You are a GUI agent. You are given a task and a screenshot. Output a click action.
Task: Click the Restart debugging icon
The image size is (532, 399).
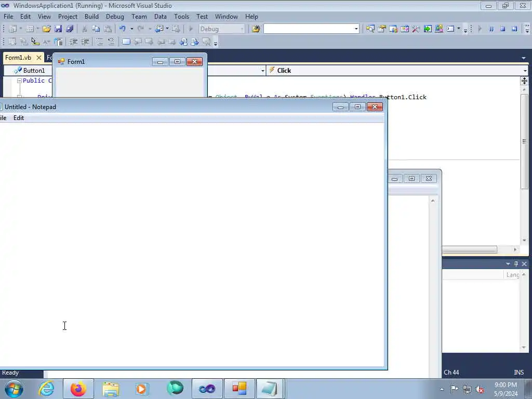[514, 29]
